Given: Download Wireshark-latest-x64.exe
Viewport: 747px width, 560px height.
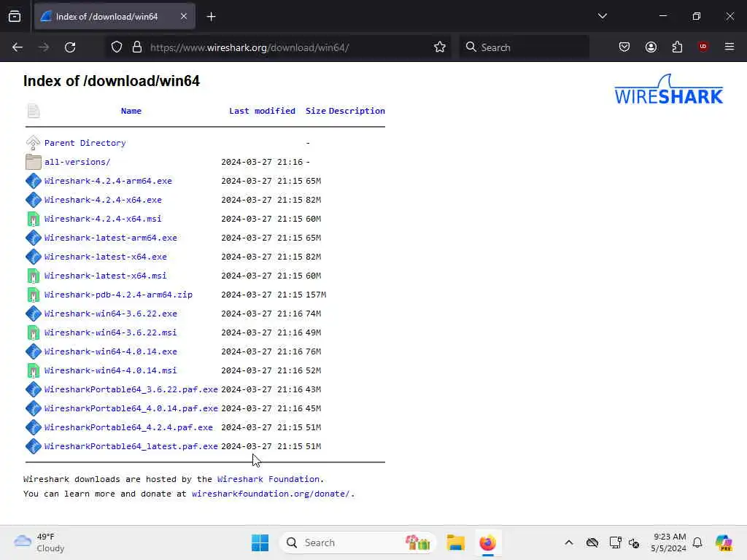Looking at the screenshot, I should [x=105, y=257].
